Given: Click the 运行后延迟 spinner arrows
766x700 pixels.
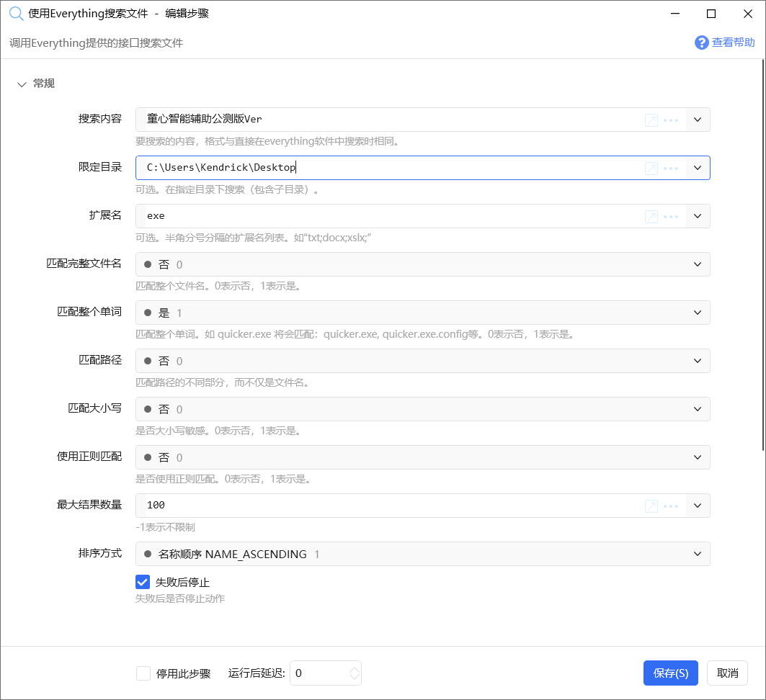Looking at the screenshot, I should tap(355, 673).
